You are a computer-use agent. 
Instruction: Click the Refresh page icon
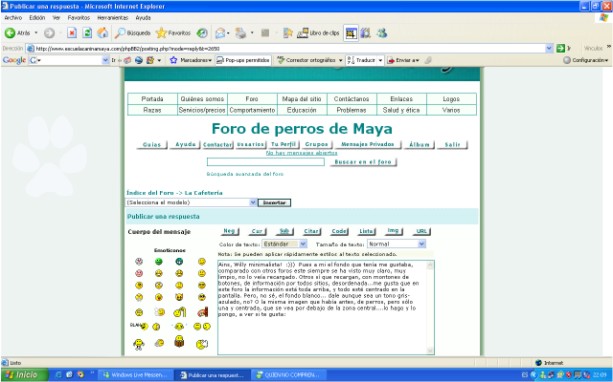click(87, 33)
